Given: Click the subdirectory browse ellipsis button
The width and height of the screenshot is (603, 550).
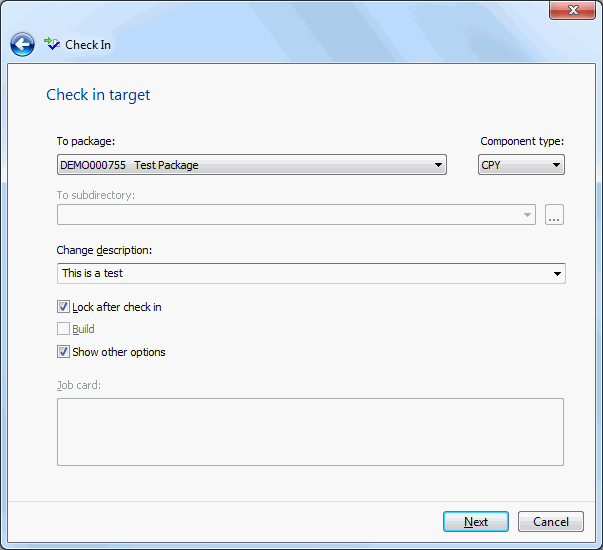Looking at the screenshot, I should [x=554, y=215].
